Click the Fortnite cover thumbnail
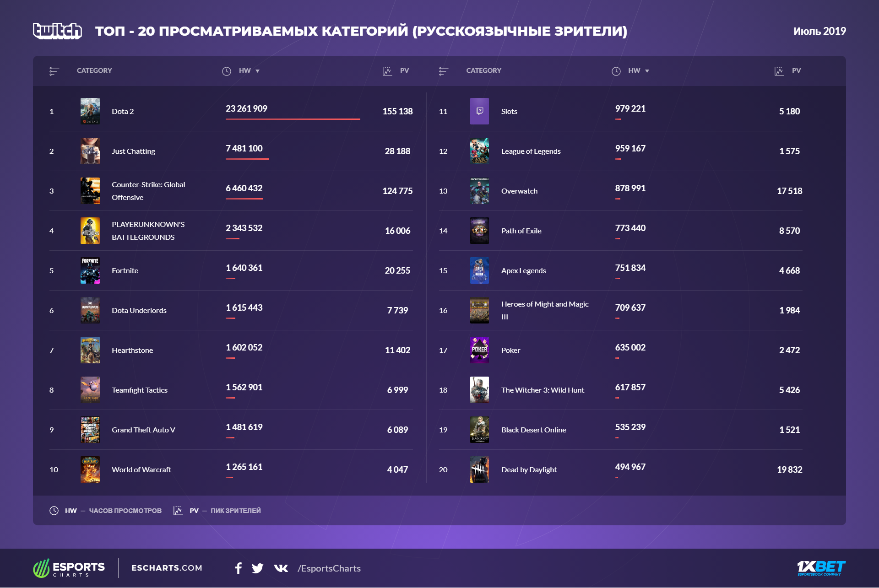 [90, 270]
